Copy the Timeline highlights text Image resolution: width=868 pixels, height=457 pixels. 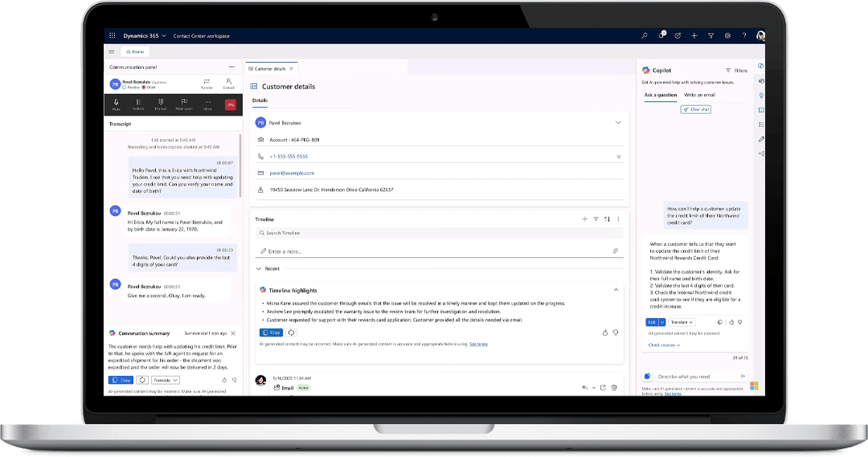tap(271, 333)
